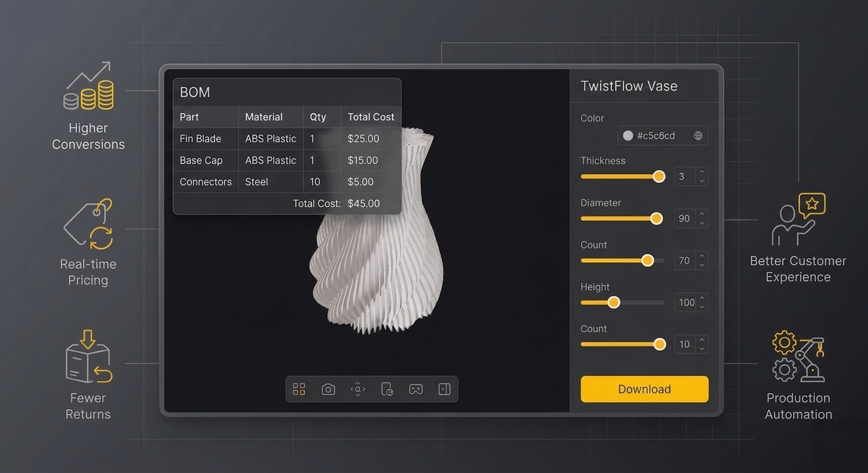This screenshot has width=868, height=473.
Task: Enter VR headset viewing mode
Action: [416, 389]
